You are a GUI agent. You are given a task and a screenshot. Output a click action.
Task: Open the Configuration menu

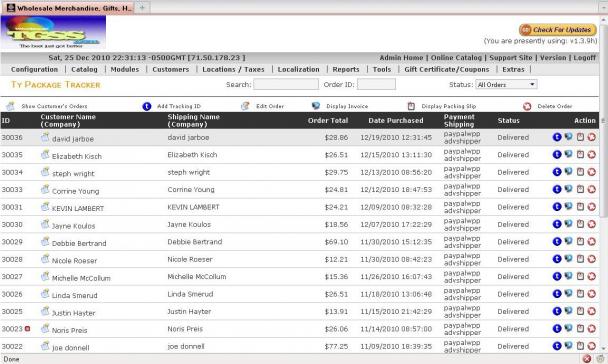tap(35, 69)
